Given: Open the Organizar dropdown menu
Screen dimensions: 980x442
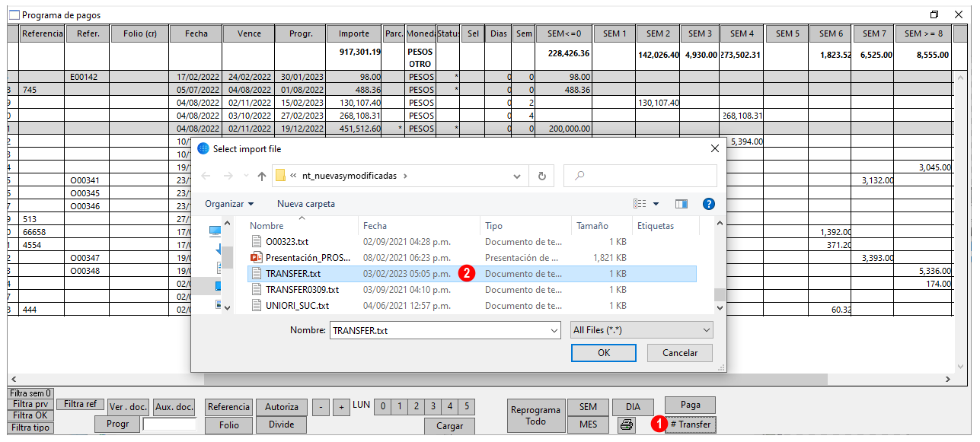Looking at the screenshot, I should pos(229,204).
